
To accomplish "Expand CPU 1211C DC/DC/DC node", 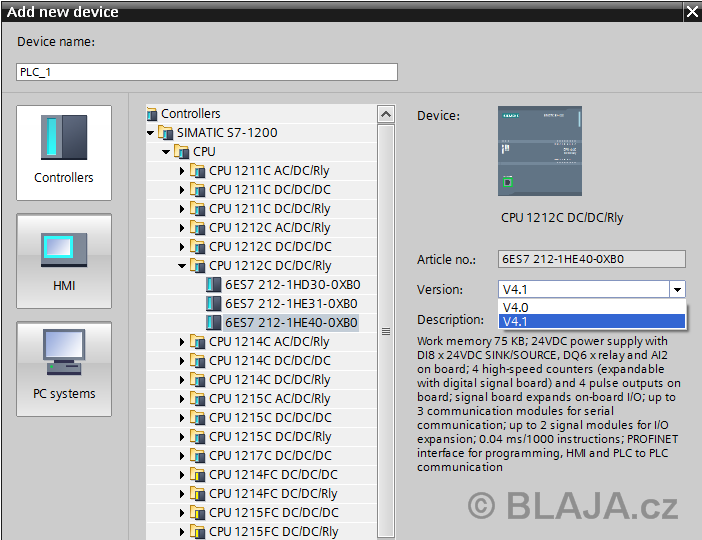I will 182,190.
